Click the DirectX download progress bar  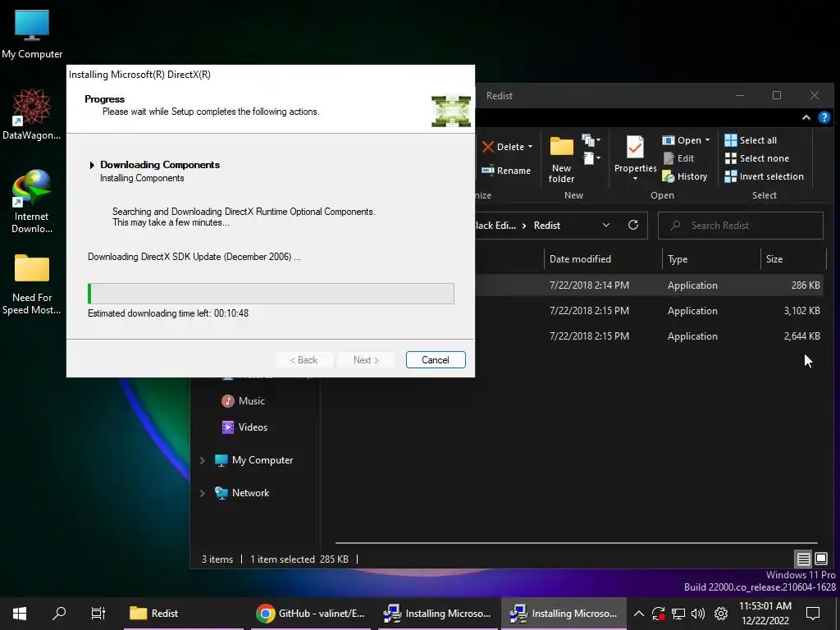271,294
